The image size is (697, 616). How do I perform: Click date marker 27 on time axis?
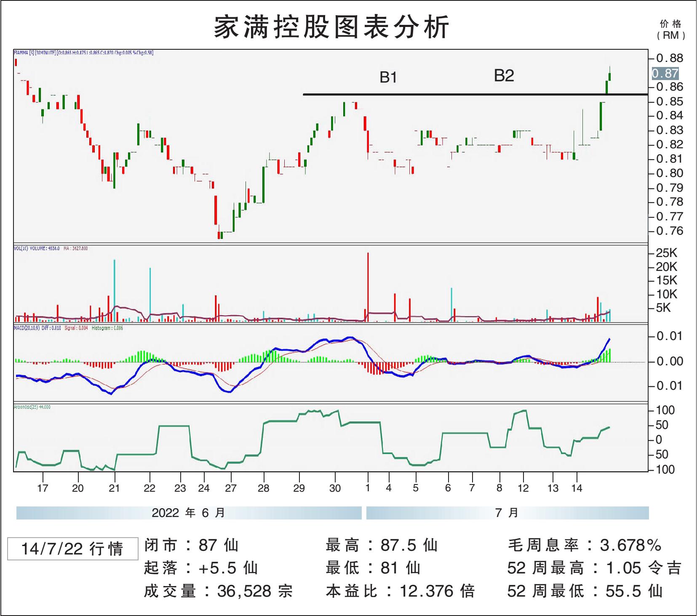(231, 488)
